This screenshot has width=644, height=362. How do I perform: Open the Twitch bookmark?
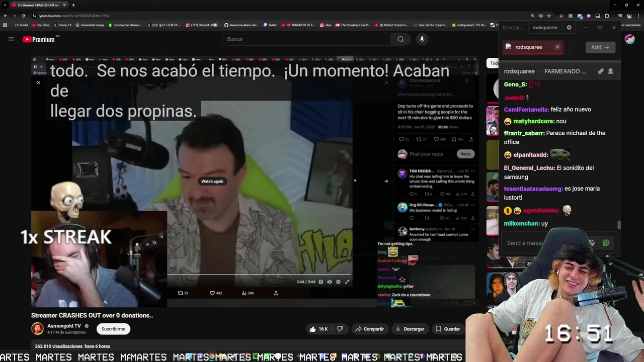click(x=270, y=25)
